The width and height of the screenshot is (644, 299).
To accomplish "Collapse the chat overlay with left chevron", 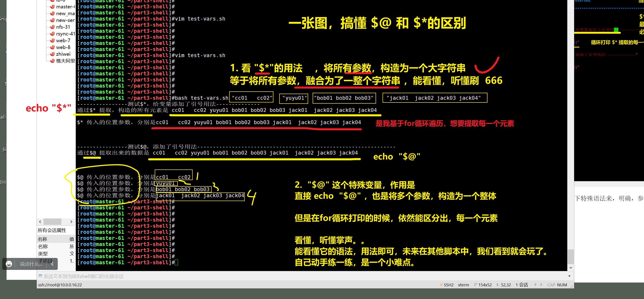I will (52, 264).
